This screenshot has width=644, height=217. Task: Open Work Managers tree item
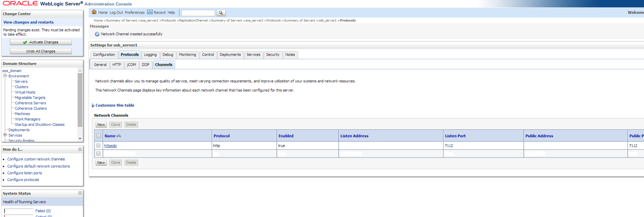pos(28,119)
